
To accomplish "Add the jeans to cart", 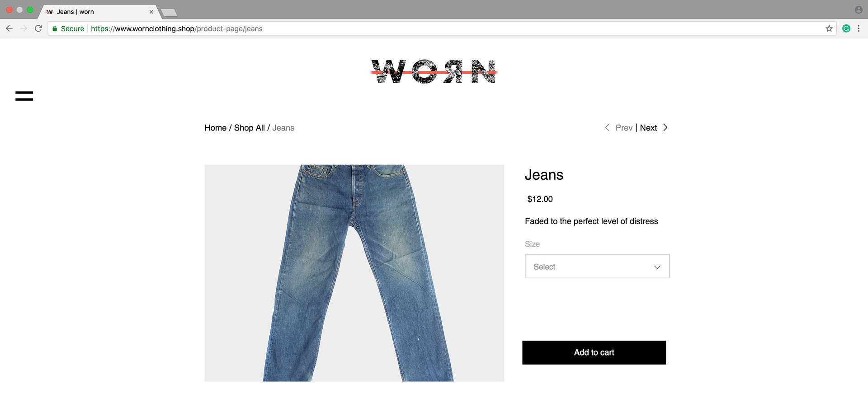I will (x=594, y=352).
